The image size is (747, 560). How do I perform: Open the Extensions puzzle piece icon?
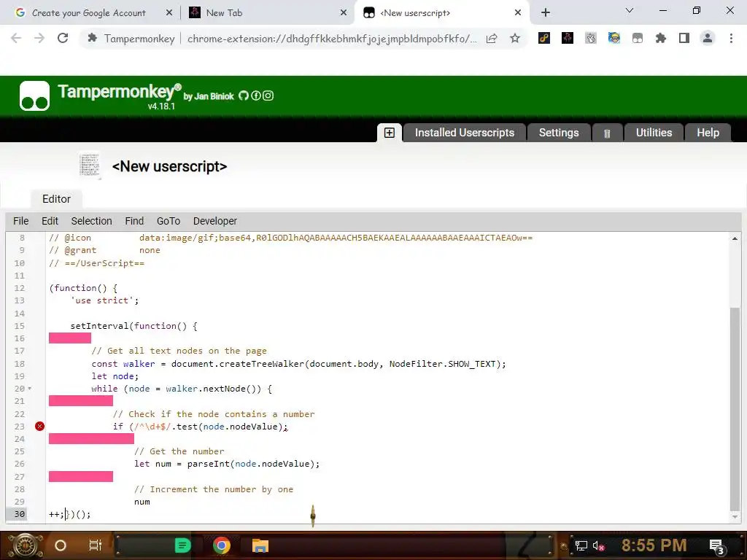(x=661, y=38)
